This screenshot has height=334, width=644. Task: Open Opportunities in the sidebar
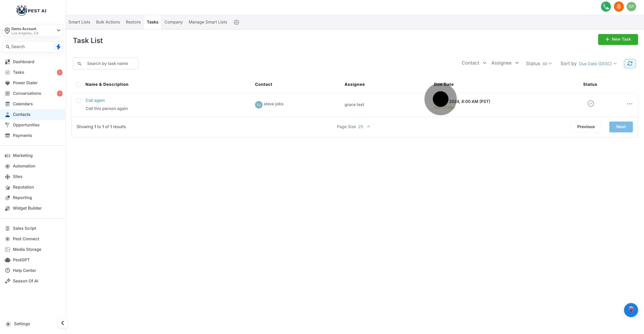(x=26, y=125)
